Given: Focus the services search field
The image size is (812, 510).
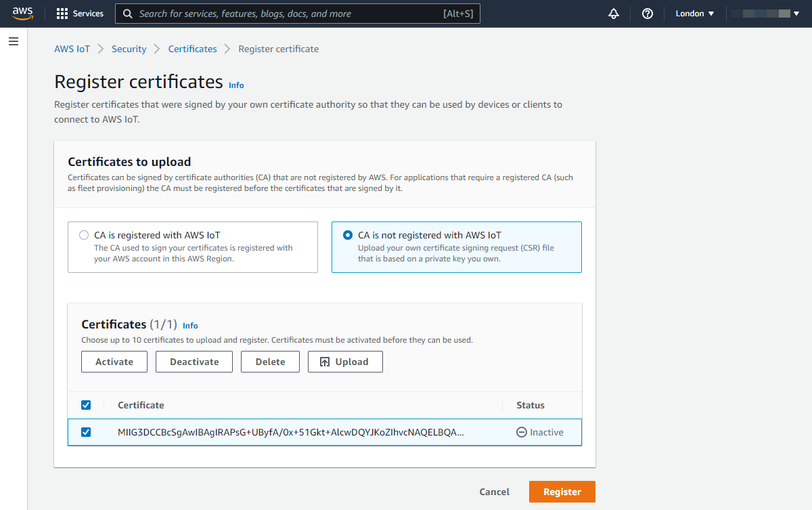Looking at the screenshot, I should [298, 14].
